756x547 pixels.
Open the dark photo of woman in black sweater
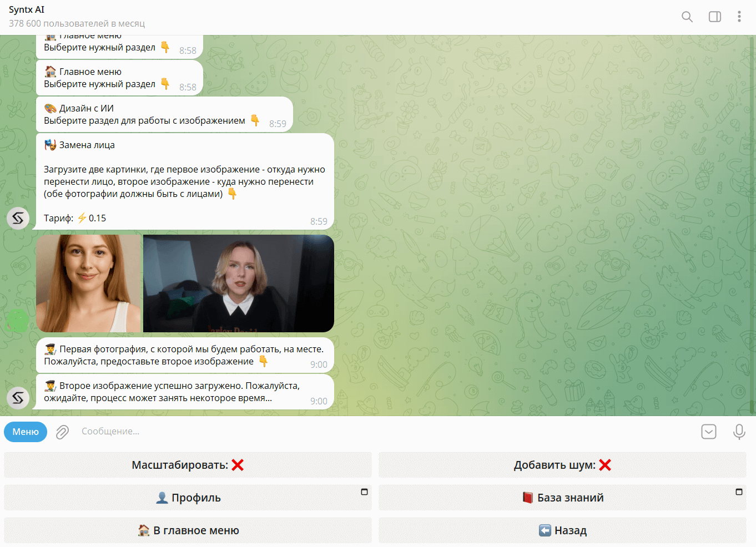(x=239, y=283)
